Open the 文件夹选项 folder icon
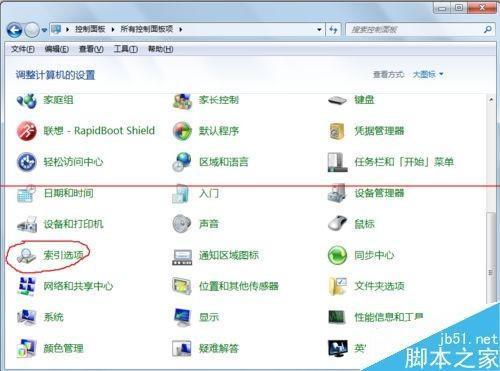 tap(337, 286)
